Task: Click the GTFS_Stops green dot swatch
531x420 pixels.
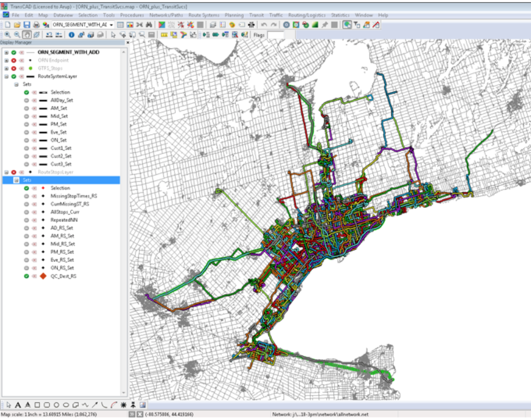Action: tap(31, 69)
